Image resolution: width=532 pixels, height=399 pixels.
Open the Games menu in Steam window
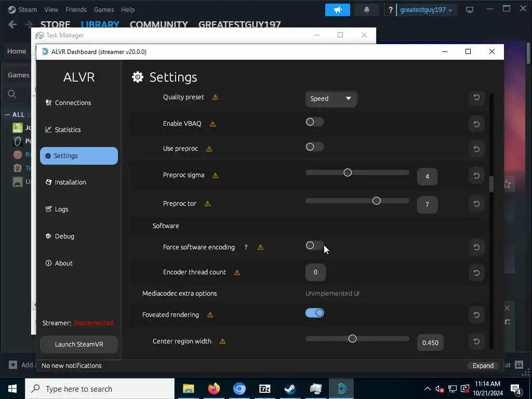click(104, 9)
